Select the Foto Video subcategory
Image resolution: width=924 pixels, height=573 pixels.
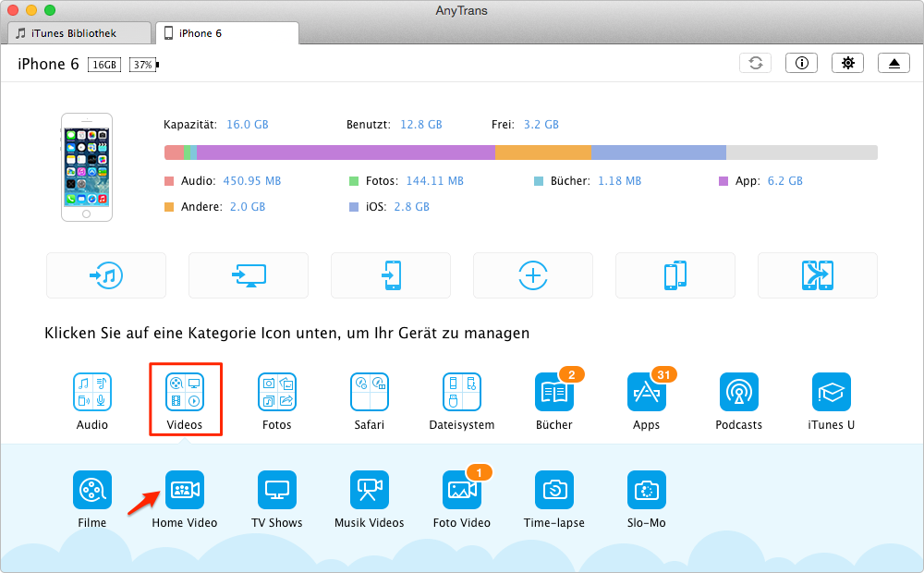point(462,490)
